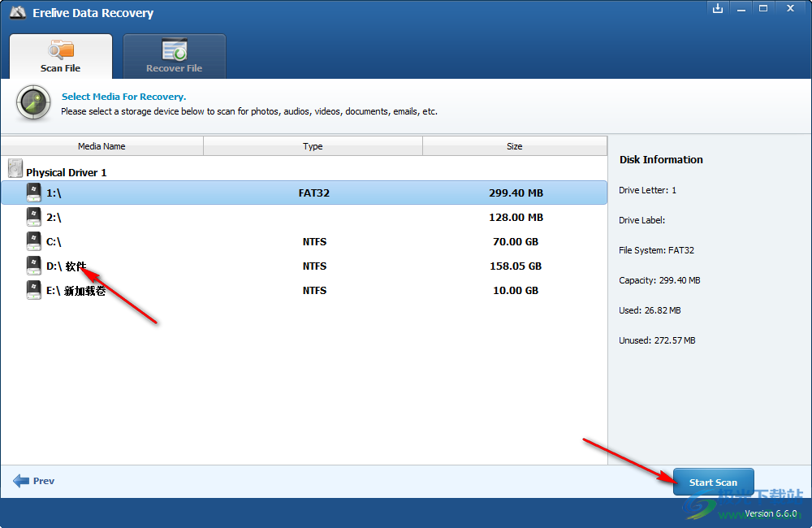Click the download icon in the title bar
Screen dimensions: 812x528
point(718,8)
